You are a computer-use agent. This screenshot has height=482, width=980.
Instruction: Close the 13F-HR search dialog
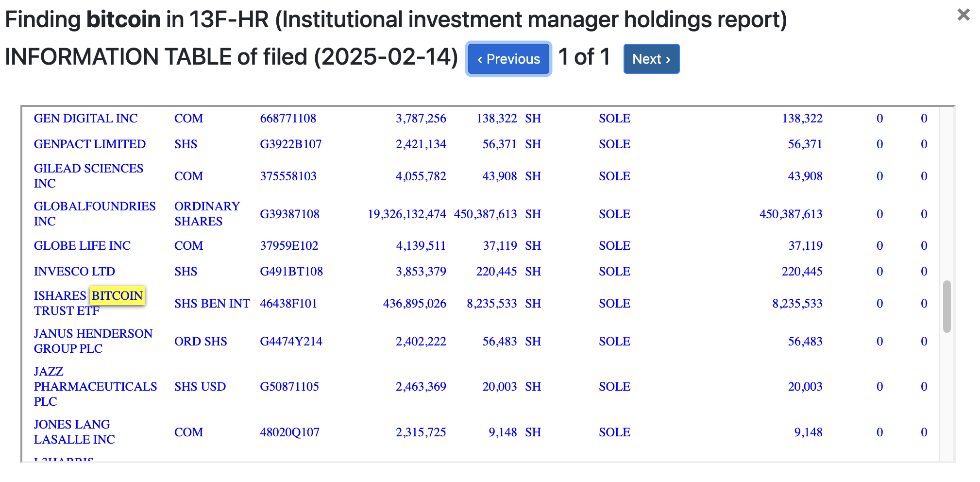963,15
